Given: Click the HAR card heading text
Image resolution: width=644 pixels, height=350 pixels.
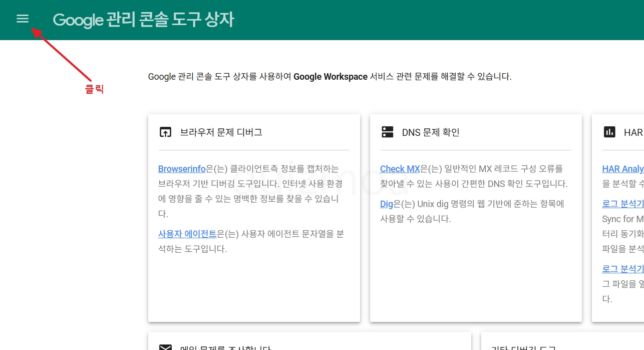Looking at the screenshot, I should [x=633, y=132].
